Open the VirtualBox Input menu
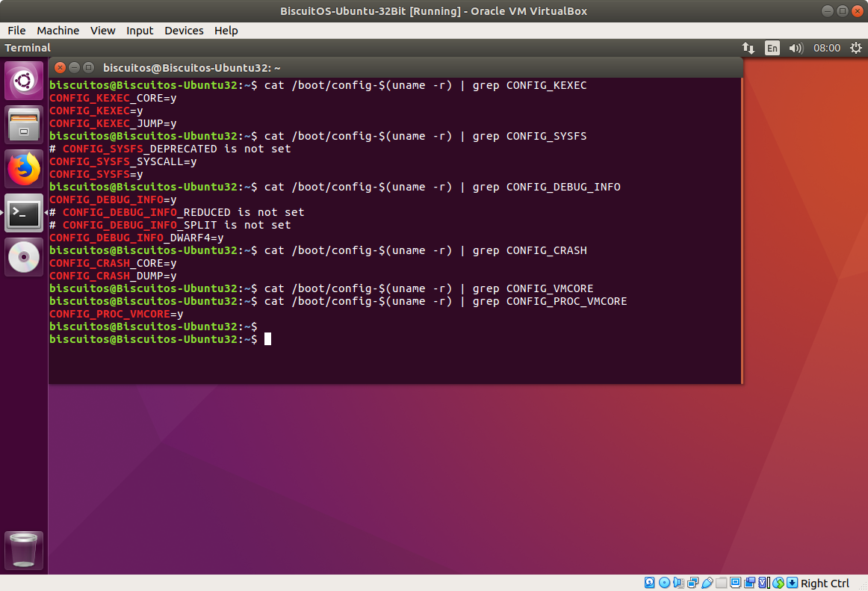 140,31
